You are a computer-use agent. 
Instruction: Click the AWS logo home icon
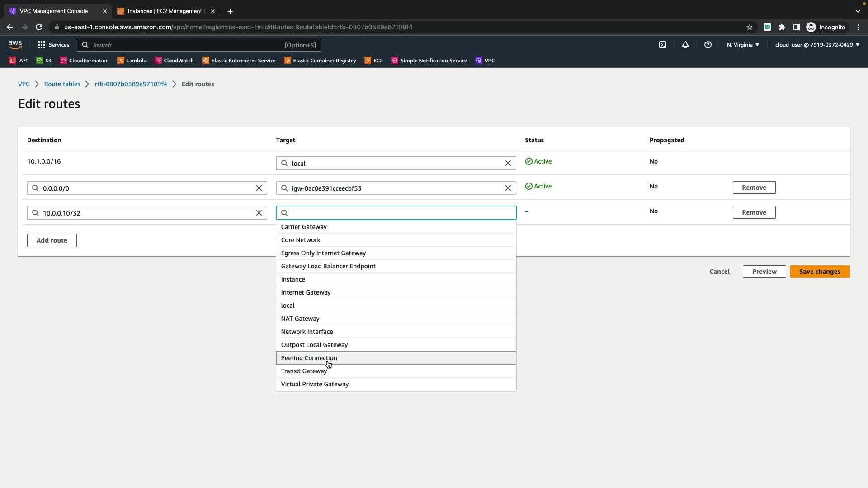(x=15, y=44)
